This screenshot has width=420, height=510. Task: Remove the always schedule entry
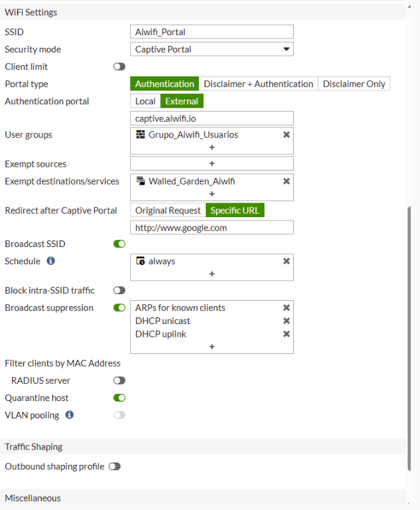[286, 262]
